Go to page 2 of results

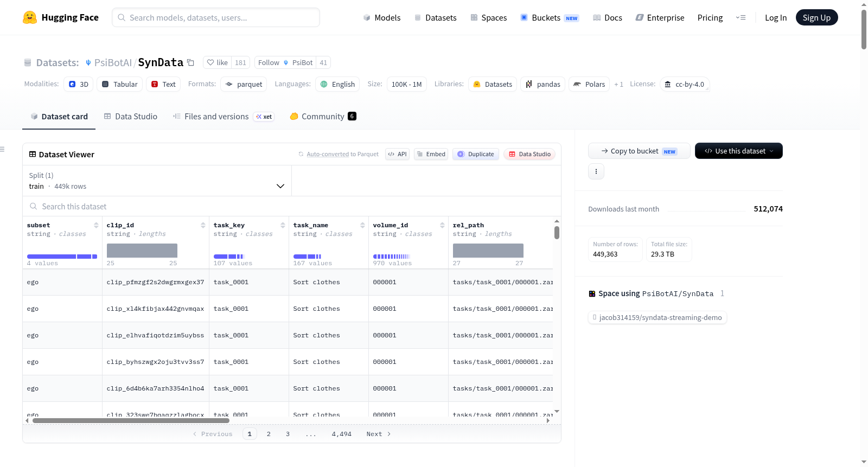coord(269,434)
